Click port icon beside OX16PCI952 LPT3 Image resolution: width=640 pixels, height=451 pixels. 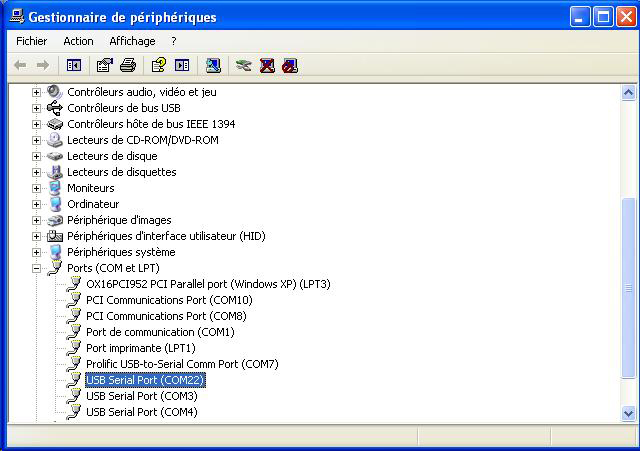pos(74,284)
